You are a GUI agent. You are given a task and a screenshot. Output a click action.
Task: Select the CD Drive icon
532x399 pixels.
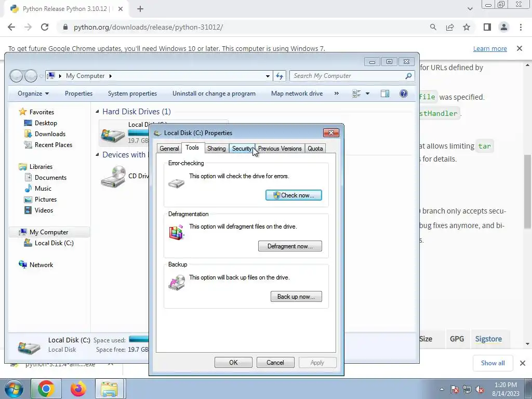click(x=113, y=176)
